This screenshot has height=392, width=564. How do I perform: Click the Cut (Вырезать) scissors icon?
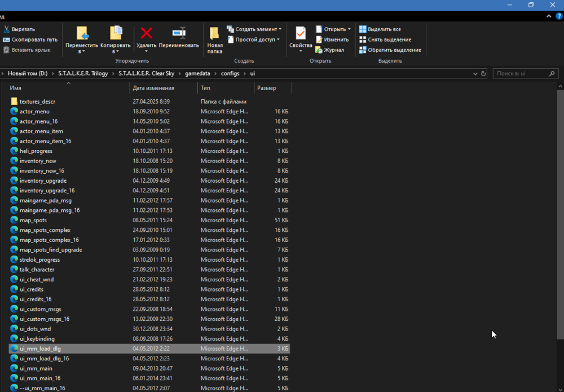tap(6, 29)
